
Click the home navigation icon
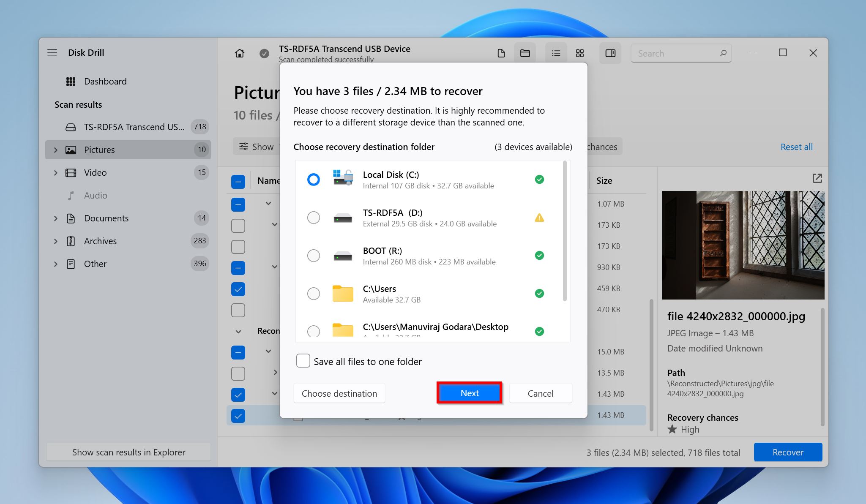point(240,53)
